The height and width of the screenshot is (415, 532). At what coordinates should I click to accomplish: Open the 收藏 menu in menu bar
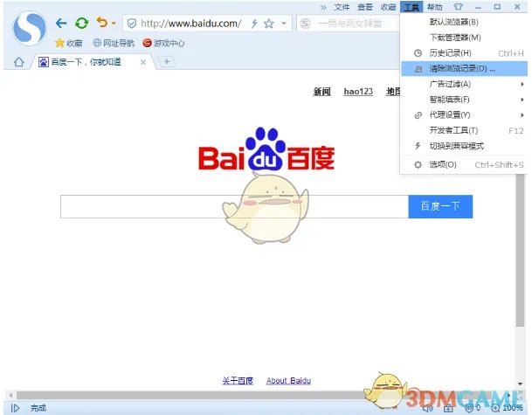click(x=388, y=7)
